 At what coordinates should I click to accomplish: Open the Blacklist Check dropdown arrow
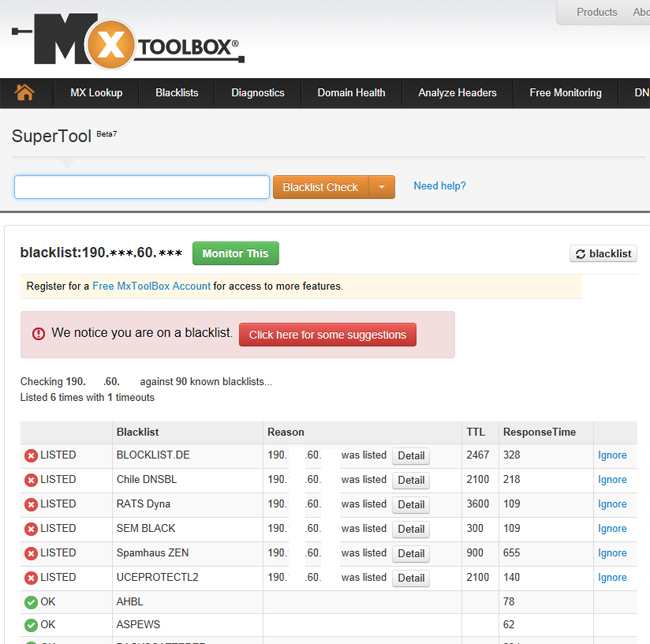[381, 187]
